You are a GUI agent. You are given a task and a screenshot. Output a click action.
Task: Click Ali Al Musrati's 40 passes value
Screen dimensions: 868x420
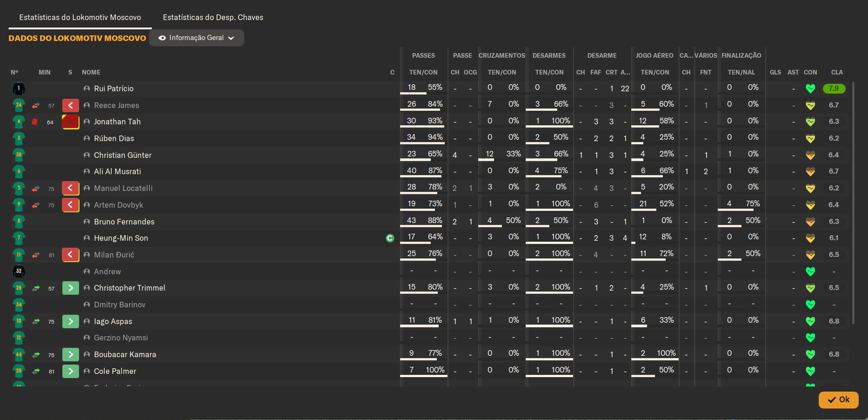pyautogui.click(x=412, y=170)
